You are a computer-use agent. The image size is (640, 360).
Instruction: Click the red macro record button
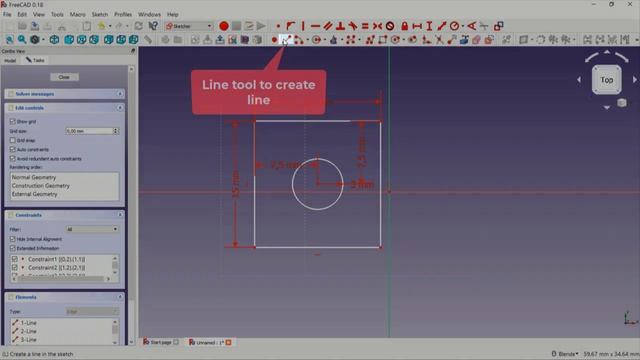pos(224,26)
